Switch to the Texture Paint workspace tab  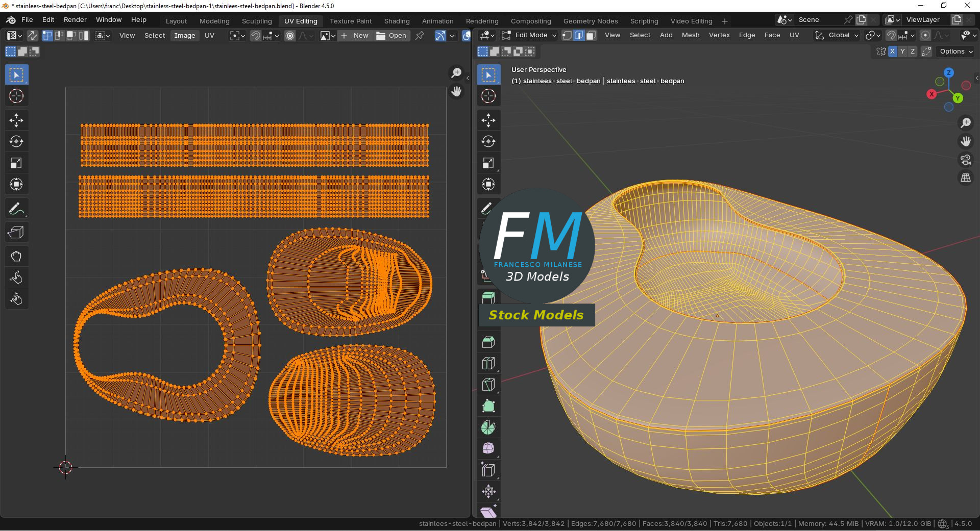(350, 21)
